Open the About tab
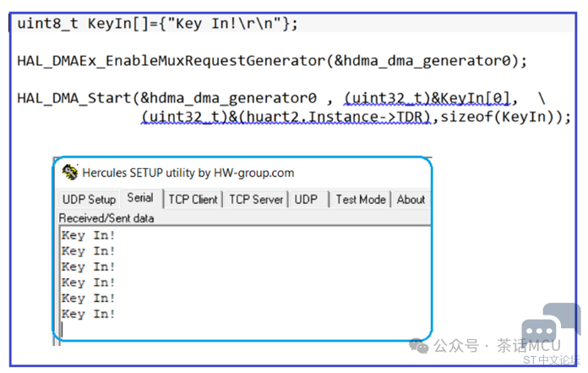This screenshot has height=373, width=588. coord(411,200)
